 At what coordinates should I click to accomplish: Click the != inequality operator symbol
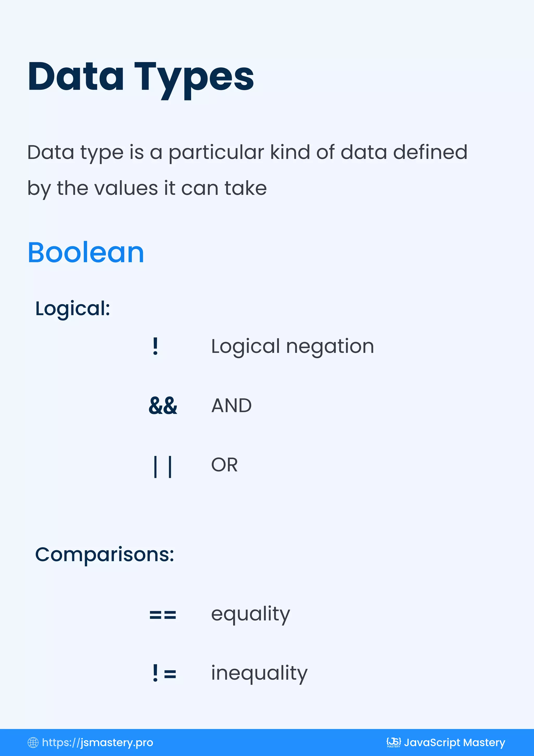pyautogui.click(x=164, y=673)
